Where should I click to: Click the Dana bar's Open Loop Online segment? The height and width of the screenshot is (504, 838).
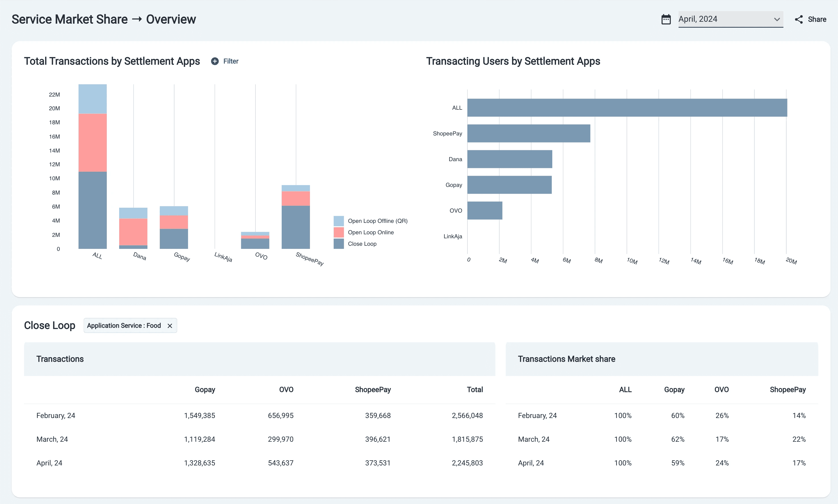pyautogui.click(x=133, y=232)
